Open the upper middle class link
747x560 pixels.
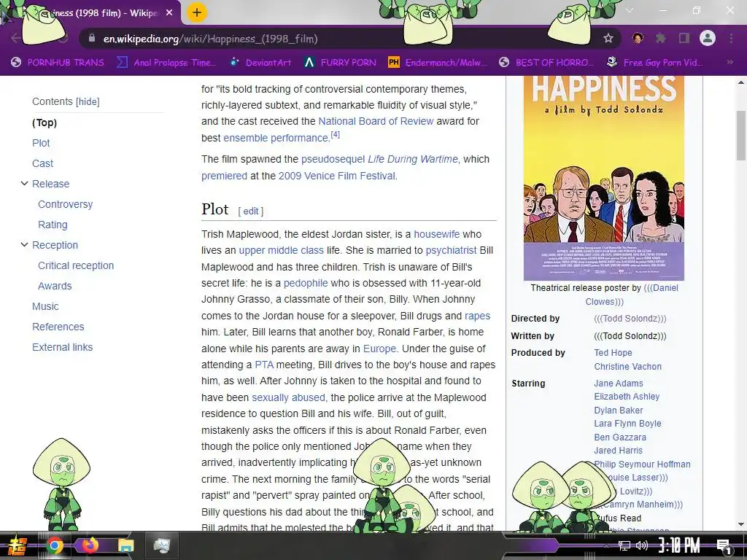(x=281, y=251)
